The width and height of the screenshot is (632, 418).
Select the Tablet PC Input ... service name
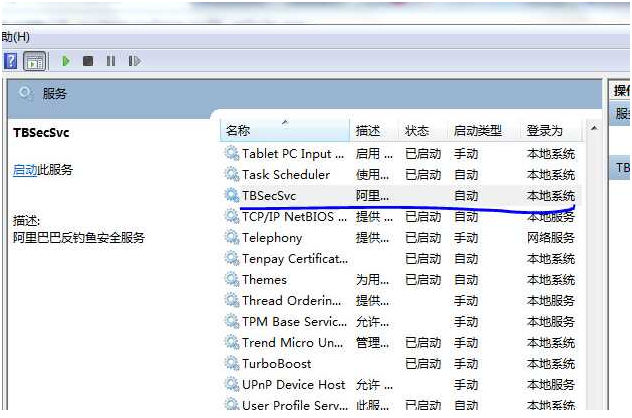(293, 154)
